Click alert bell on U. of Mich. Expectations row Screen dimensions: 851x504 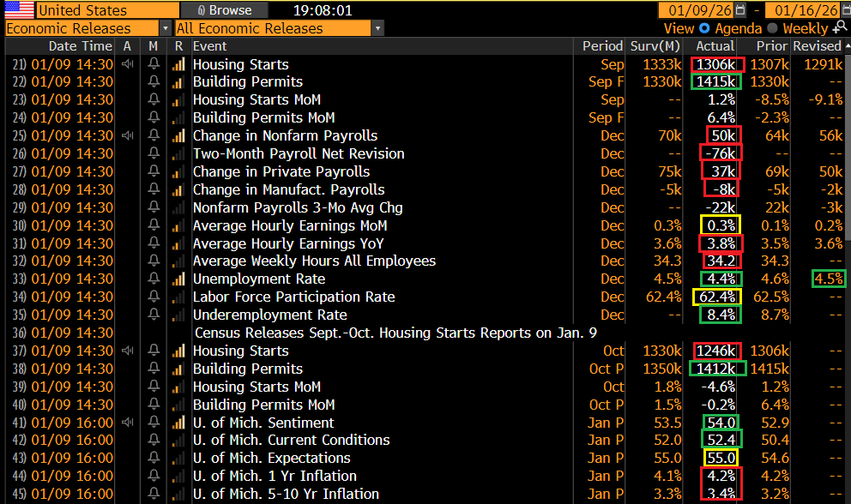pos(154,459)
